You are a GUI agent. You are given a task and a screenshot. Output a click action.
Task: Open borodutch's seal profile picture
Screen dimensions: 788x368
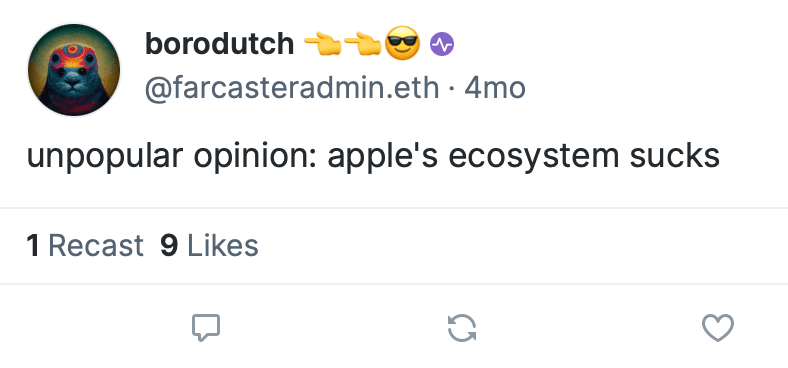tap(74, 70)
